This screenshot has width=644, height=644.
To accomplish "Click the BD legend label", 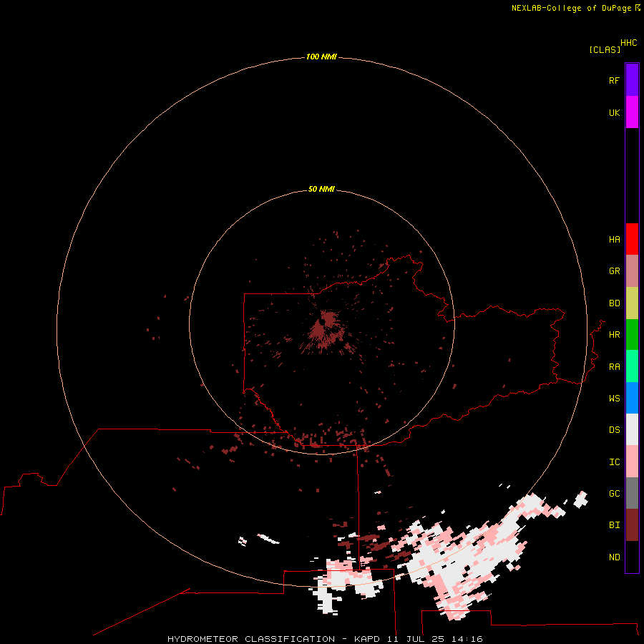I will pos(614,303).
